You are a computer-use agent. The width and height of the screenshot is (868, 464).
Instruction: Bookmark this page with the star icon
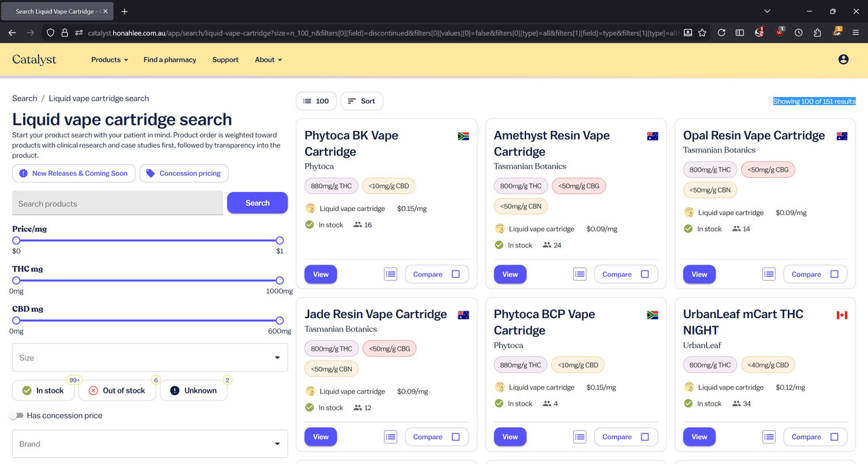point(703,33)
